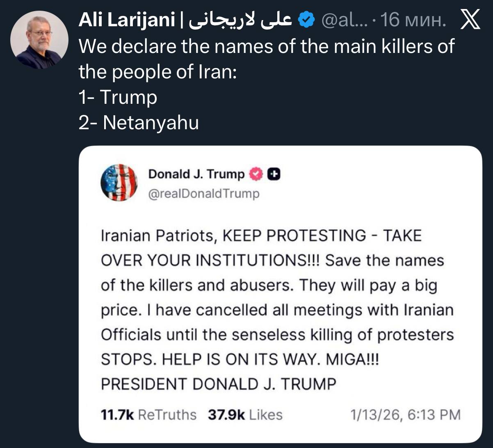Click the 1/13/26, 6:13 PM timestamp
Image resolution: width=493 pixels, height=448 pixels.
click(x=405, y=414)
